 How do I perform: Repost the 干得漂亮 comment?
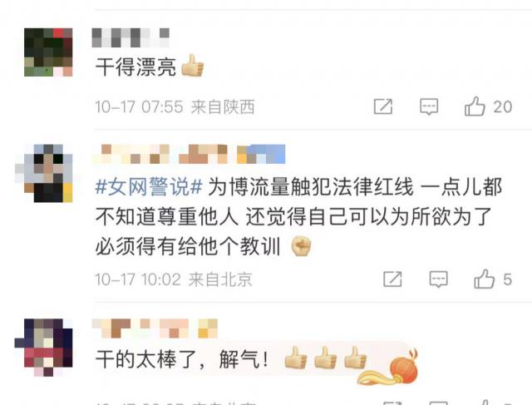tap(383, 106)
